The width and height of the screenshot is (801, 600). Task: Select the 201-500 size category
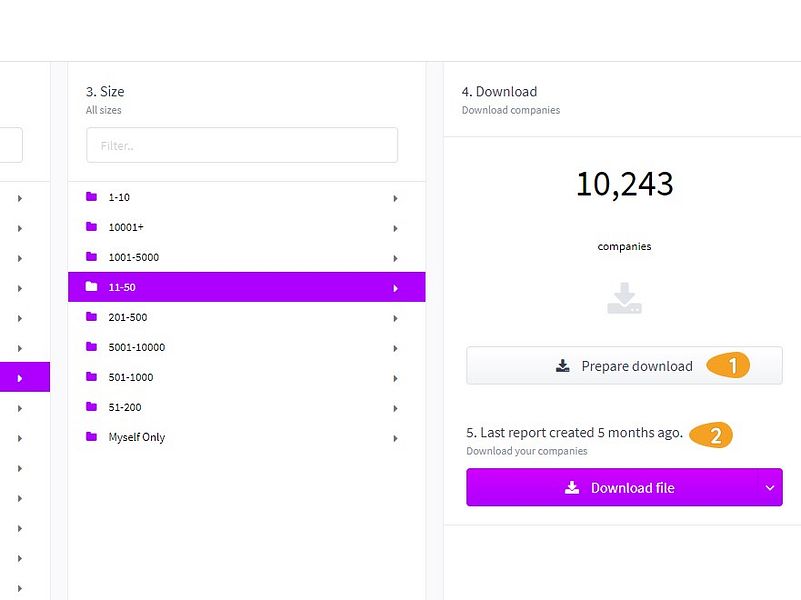click(x=247, y=317)
